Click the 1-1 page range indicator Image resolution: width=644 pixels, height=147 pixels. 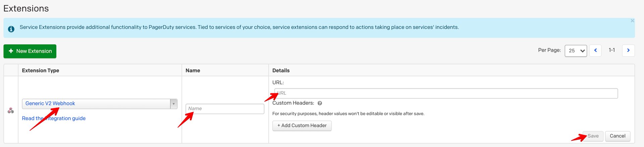click(612, 50)
